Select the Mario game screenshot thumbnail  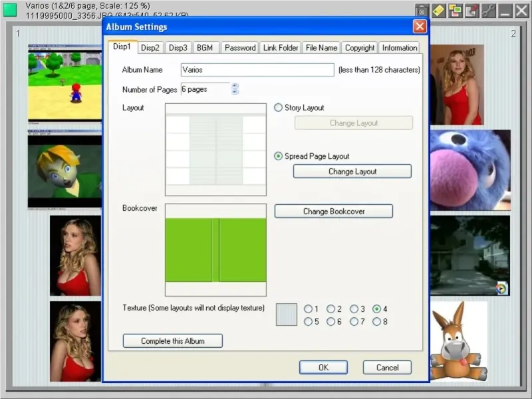[x=65, y=84]
